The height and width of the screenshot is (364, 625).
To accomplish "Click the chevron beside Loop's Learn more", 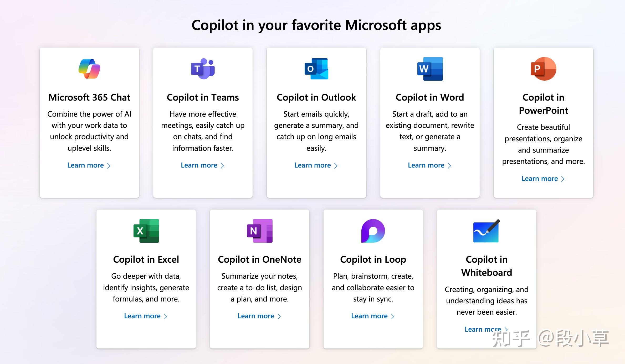I will tap(392, 316).
